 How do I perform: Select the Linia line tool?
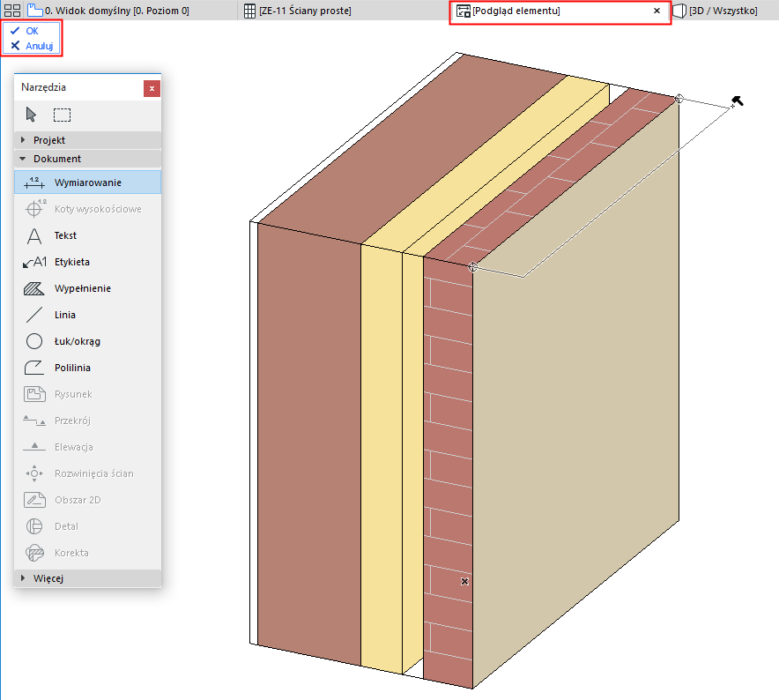(88, 315)
